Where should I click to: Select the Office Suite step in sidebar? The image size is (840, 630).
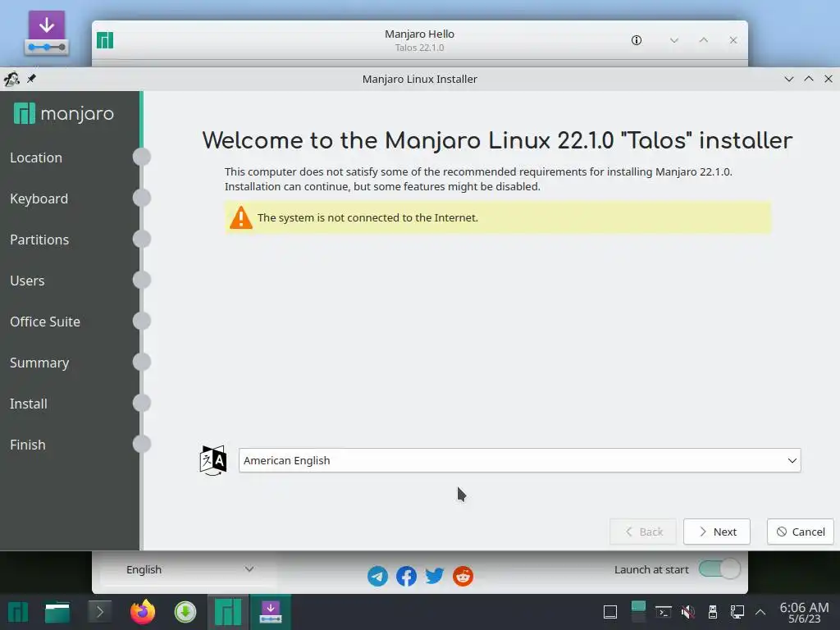click(45, 322)
